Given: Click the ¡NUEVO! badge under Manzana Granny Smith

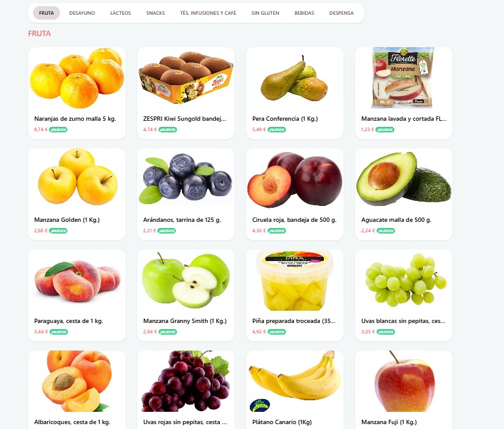Looking at the screenshot, I should (x=168, y=332).
